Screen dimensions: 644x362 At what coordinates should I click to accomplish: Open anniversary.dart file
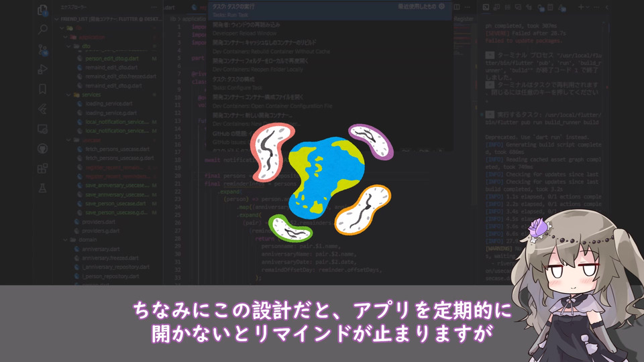pyautogui.click(x=101, y=249)
